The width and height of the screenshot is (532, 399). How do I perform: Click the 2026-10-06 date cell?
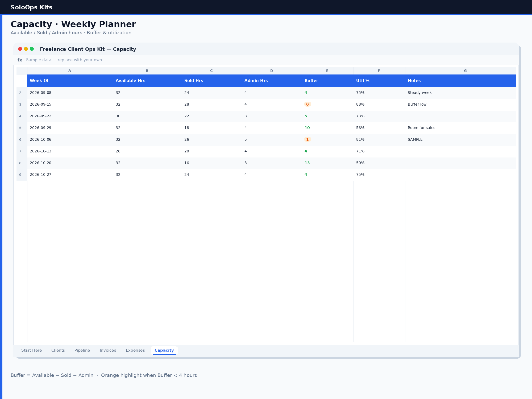pos(70,140)
